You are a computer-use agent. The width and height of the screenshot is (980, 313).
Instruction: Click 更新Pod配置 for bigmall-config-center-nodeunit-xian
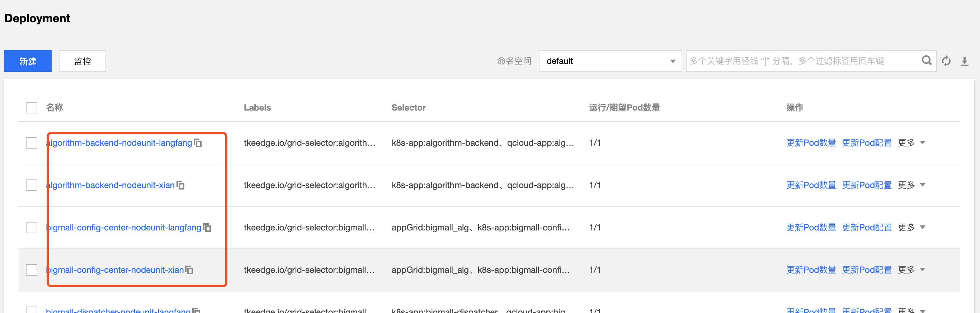point(867,270)
